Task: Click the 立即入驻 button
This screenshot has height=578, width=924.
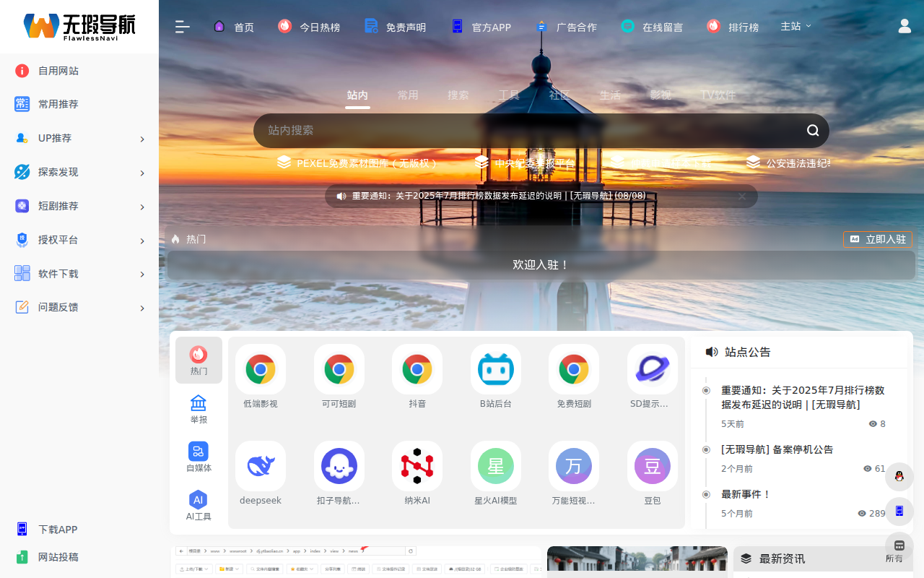Action: click(878, 239)
